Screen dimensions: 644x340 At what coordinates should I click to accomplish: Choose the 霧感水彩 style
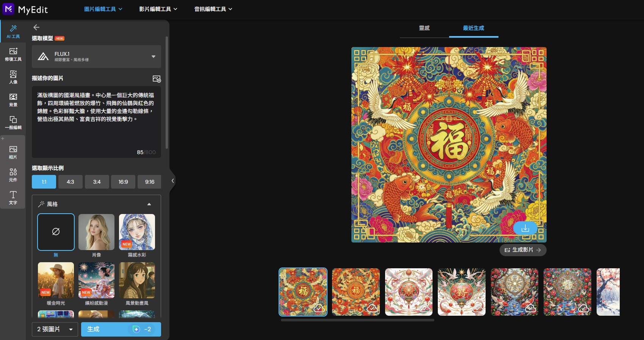point(137,232)
